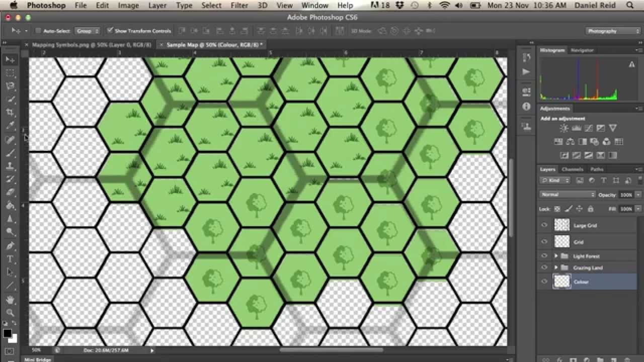Image resolution: width=644 pixels, height=362 pixels.
Task: Open the Photography workspace dropdown
Action: 613,31
